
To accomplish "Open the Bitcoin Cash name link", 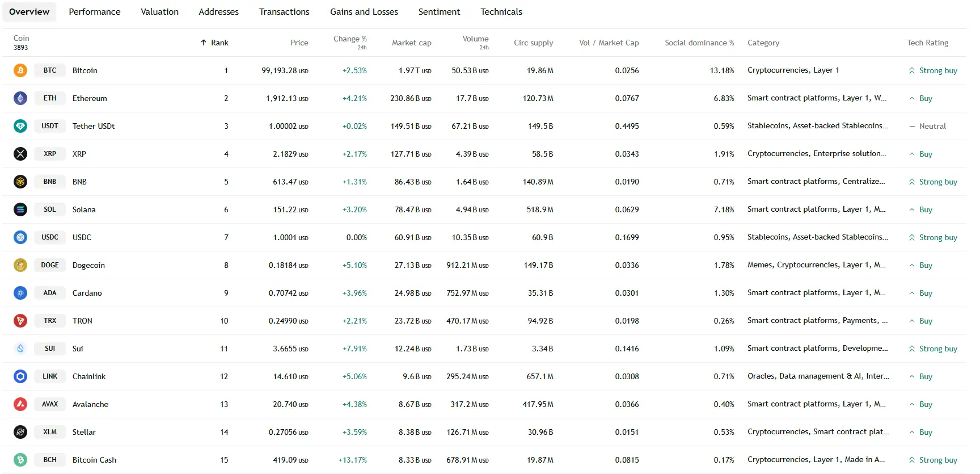I will (x=94, y=460).
